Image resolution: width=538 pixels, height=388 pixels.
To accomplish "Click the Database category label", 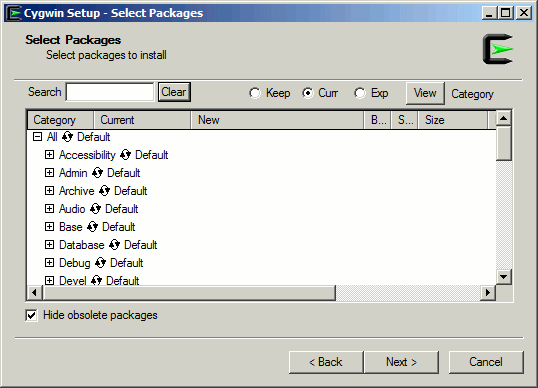I will pos(82,245).
